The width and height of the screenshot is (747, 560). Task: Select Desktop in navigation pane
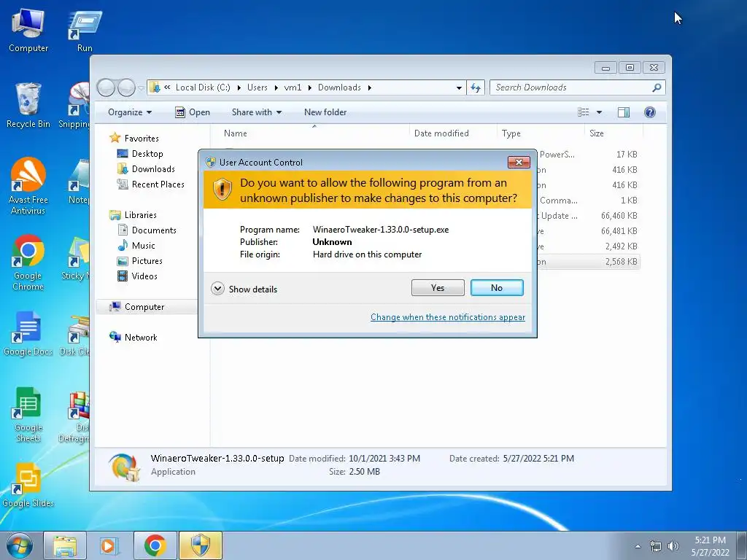(140, 154)
